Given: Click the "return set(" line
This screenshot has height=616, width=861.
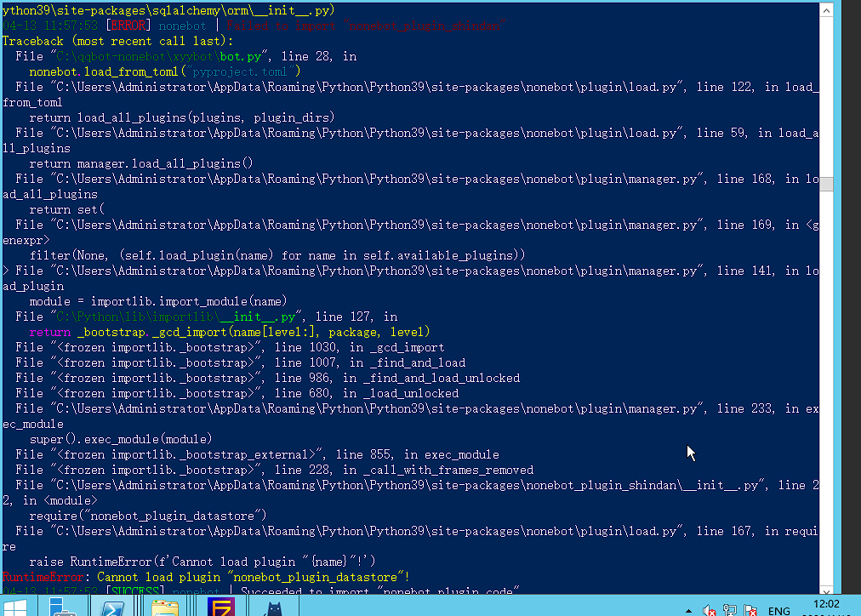Looking at the screenshot, I should pyautogui.click(x=66, y=209).
